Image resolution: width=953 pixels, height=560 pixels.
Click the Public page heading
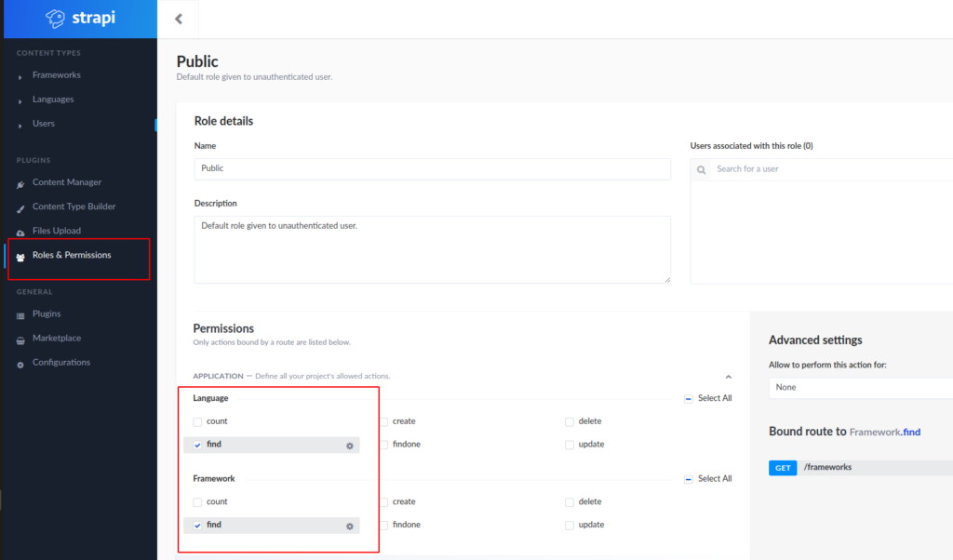(x=197, y=61)
